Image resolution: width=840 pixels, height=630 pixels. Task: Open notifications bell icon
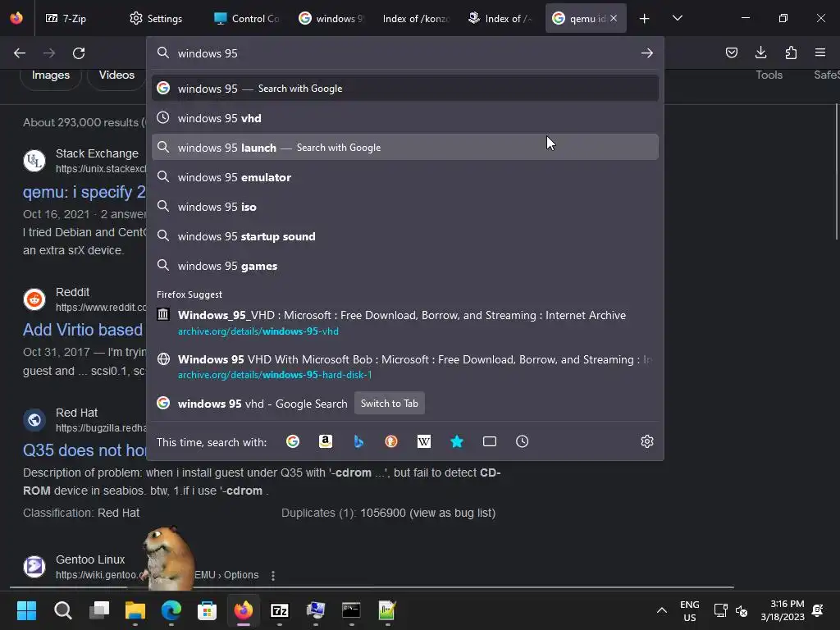[x=818, y=610]
